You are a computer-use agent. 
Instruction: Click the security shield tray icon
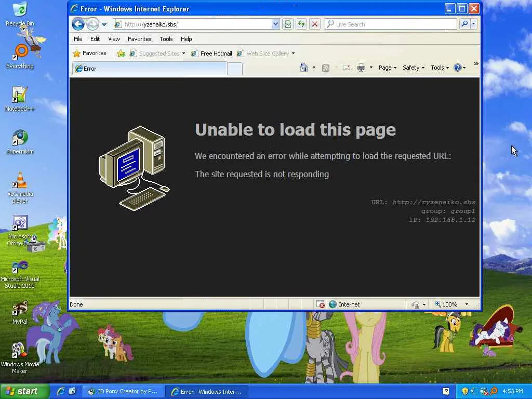465,391
